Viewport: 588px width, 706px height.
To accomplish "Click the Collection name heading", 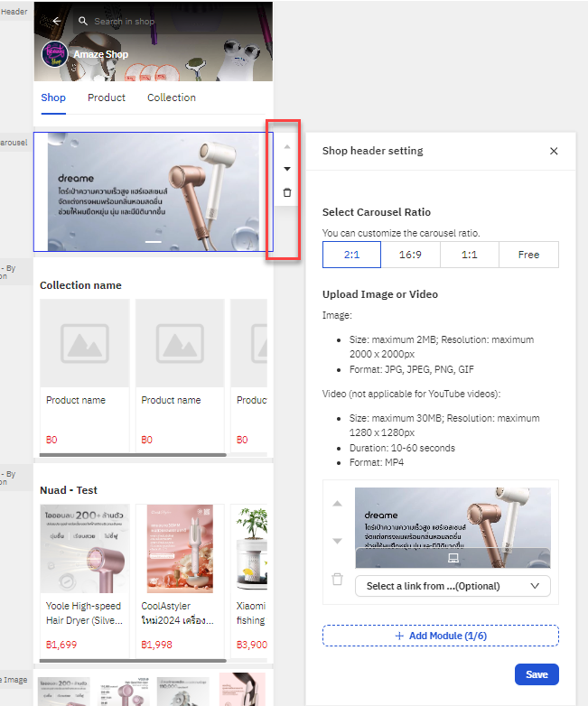I will tap(80, 285).
